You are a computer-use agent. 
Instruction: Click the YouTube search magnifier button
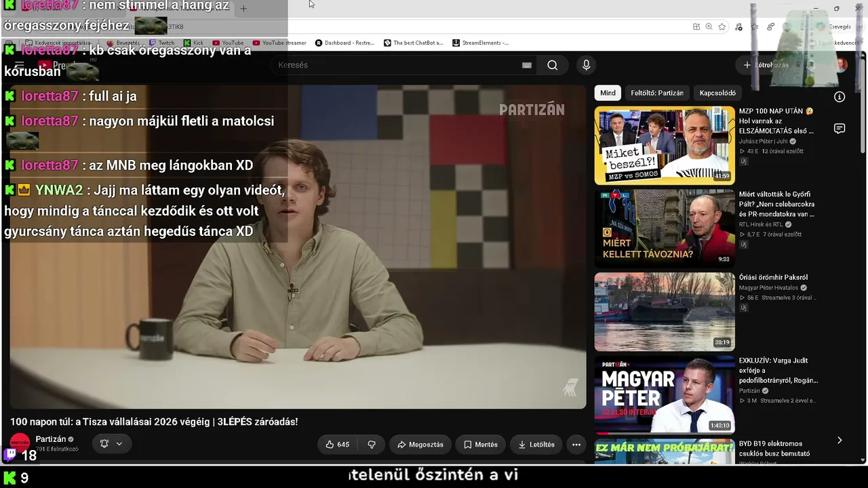[x=553, y=65]
